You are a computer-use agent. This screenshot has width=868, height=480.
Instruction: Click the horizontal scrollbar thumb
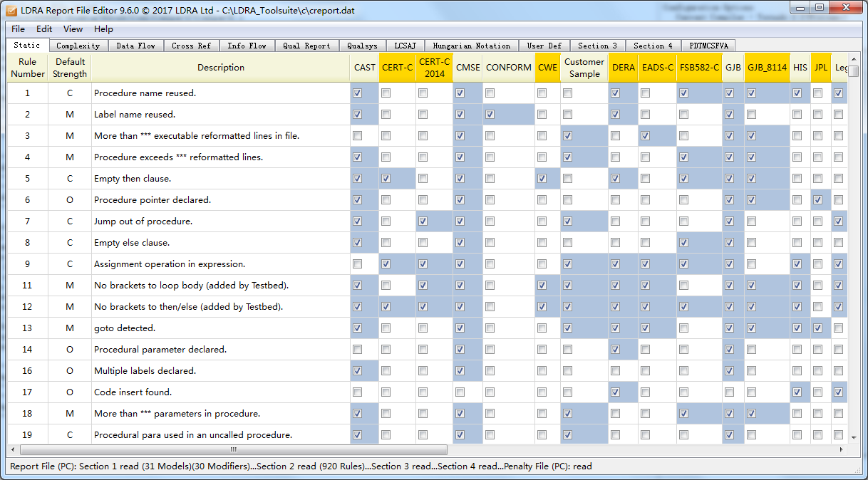pos(234,450)
